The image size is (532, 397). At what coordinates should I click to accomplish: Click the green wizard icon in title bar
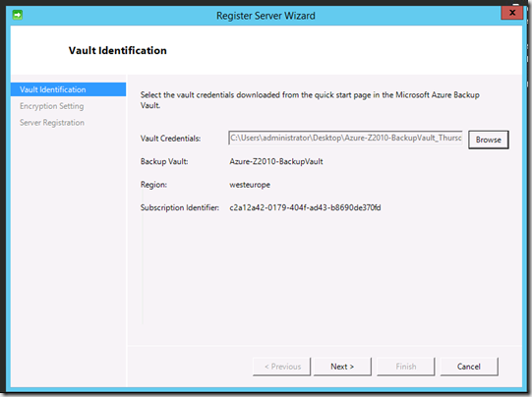coord(18,15)
